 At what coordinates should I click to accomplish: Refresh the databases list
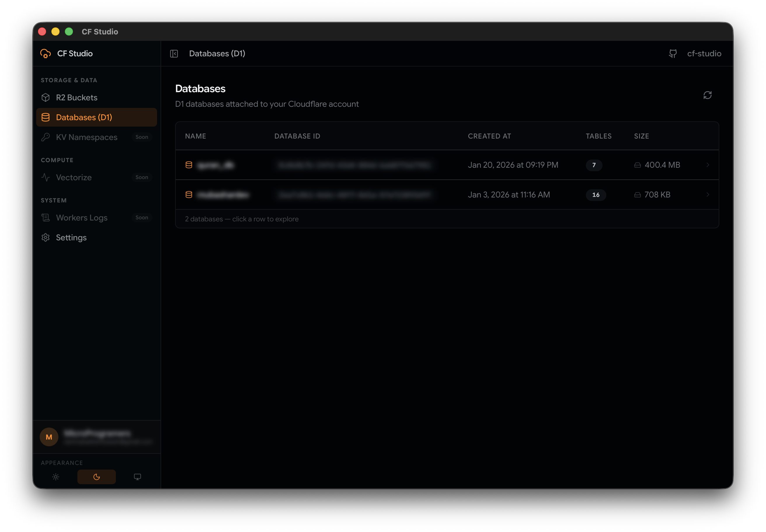[x=708, y=95]
